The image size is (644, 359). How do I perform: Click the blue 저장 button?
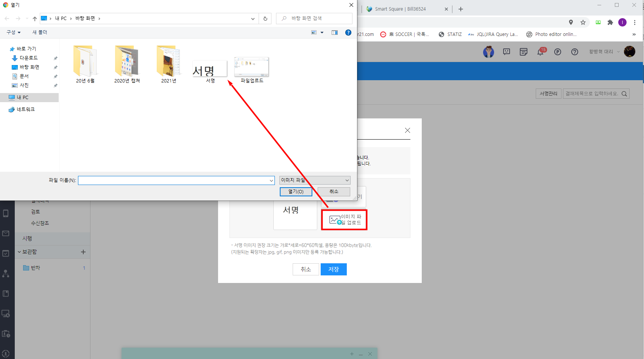click(x=333, y=269)
